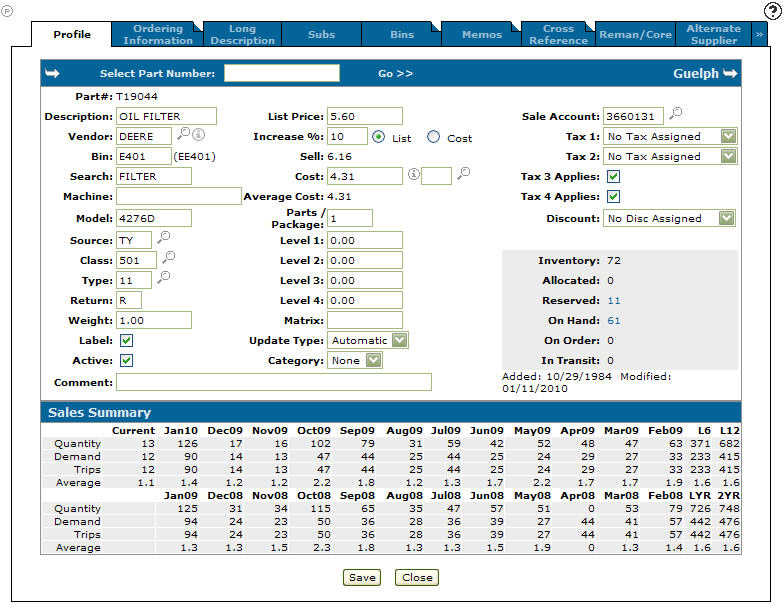This screenshot has width=783, height=609.
Task: Show more tabs with the » arrow
Action: pos(760,34)
